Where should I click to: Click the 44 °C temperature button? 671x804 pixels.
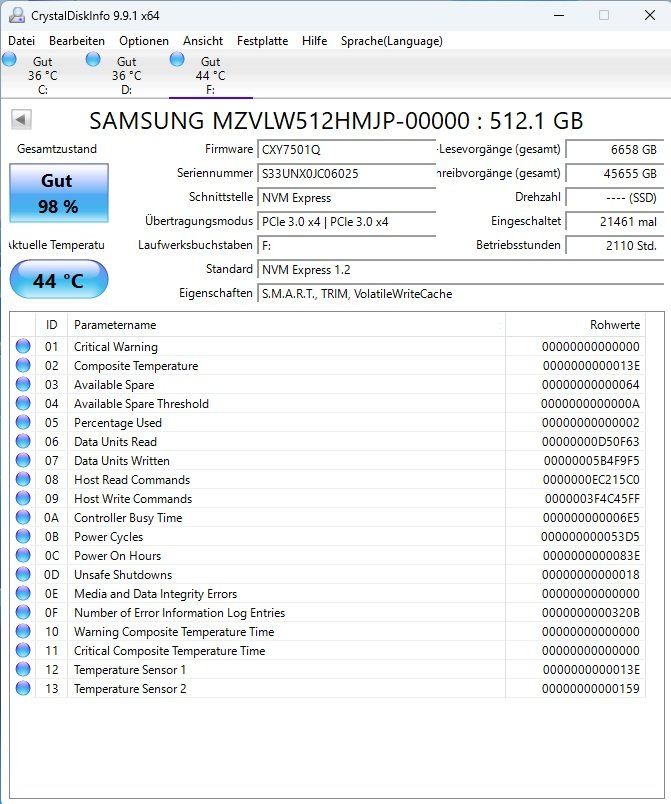coord(59,279)
